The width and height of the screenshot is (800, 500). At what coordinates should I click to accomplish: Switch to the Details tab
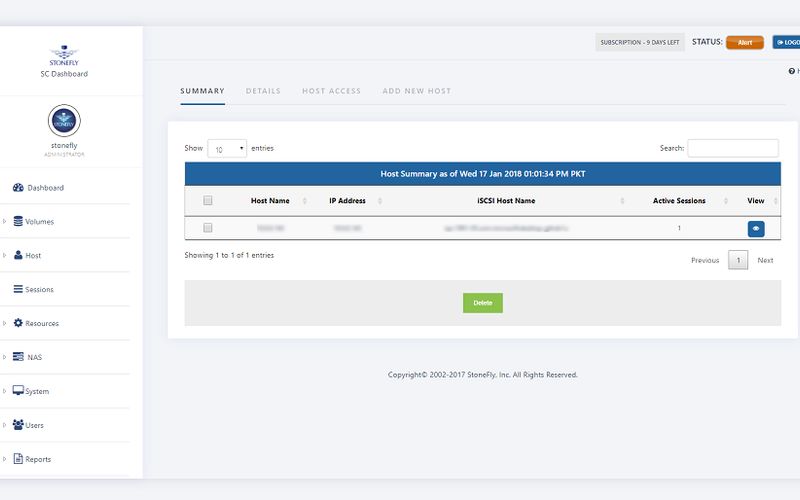[263, 91]
